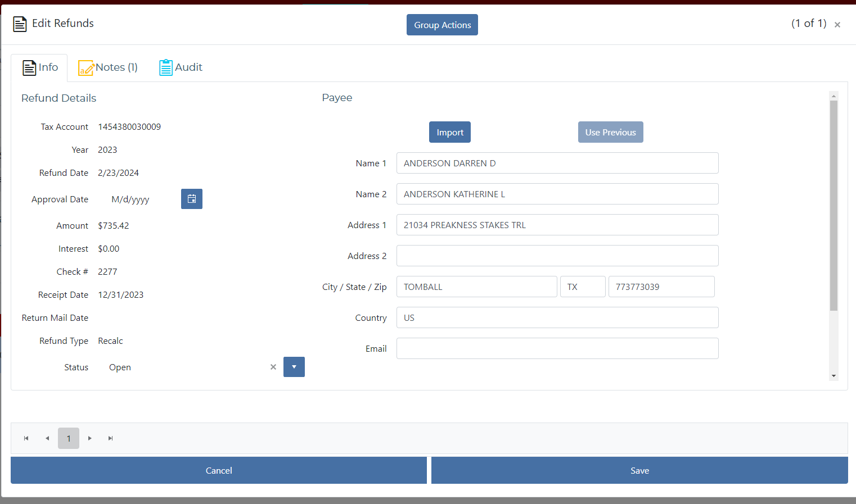Click the Import payee button
856x504 pixels.
[x=449, y=132]
